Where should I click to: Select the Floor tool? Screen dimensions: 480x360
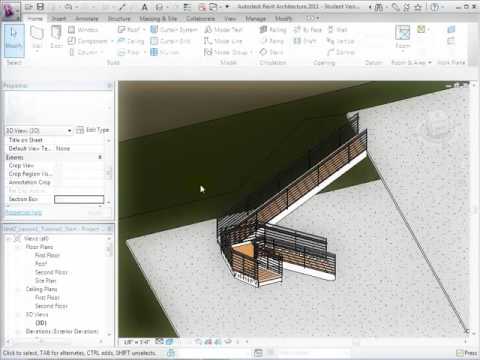(129, 52)
